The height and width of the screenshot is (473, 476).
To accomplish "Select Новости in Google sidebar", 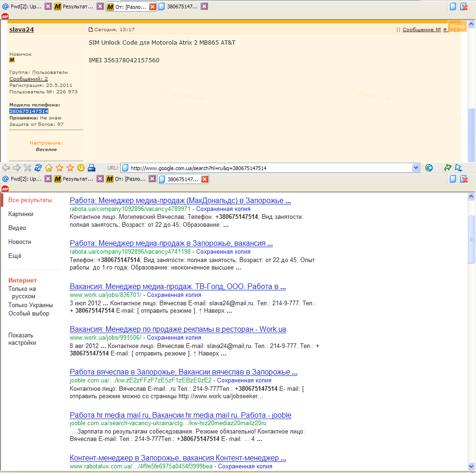I will point(20,242).
